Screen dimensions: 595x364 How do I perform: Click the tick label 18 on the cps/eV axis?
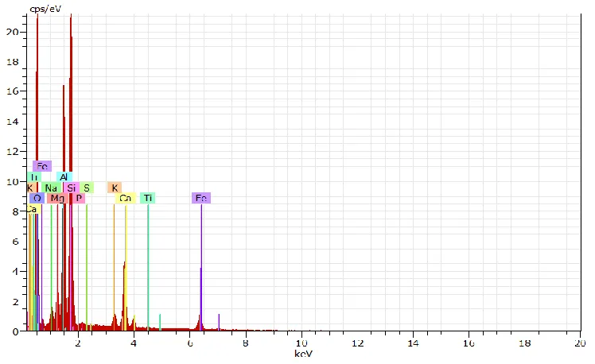coord(13,62)
